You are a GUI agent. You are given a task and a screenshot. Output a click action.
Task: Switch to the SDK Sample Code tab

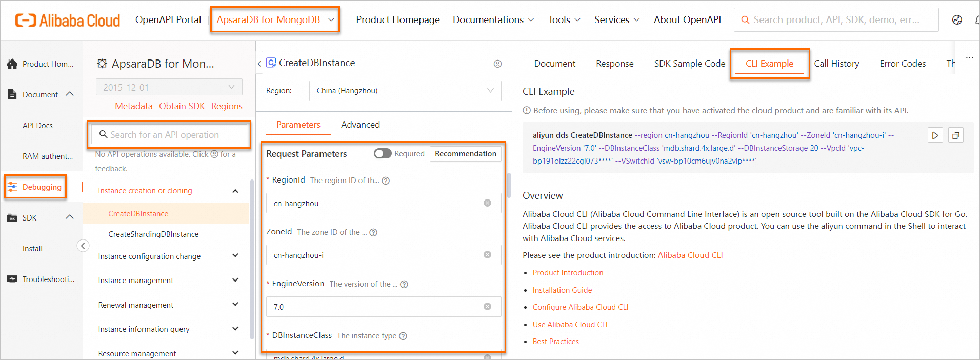[x=689, y=64]
